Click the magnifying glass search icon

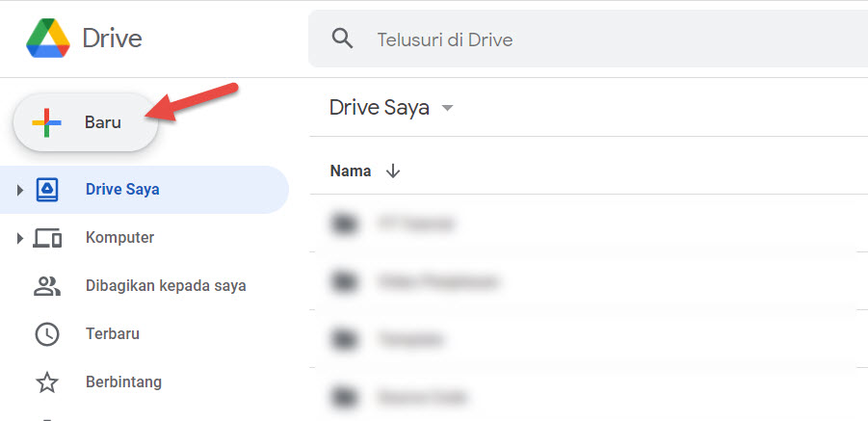342,39
